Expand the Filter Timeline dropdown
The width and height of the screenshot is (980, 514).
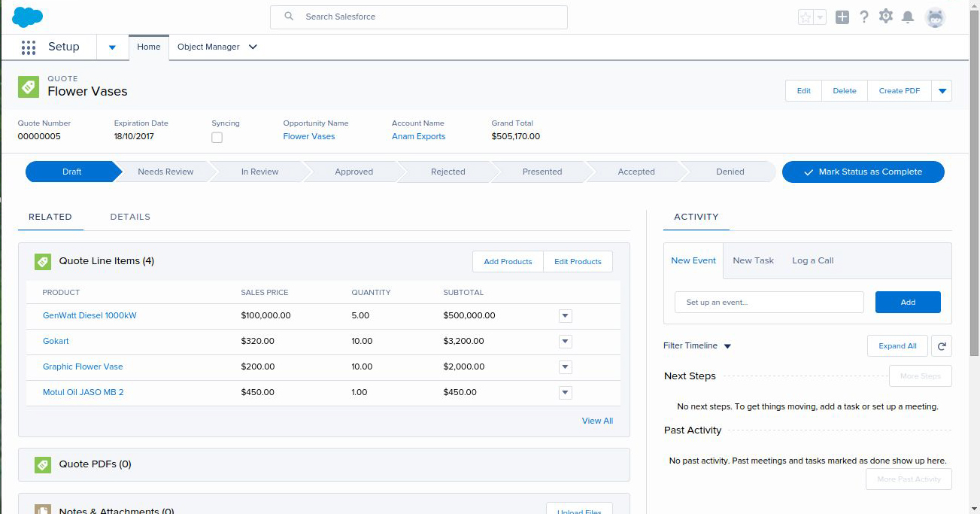coord(727,346)
